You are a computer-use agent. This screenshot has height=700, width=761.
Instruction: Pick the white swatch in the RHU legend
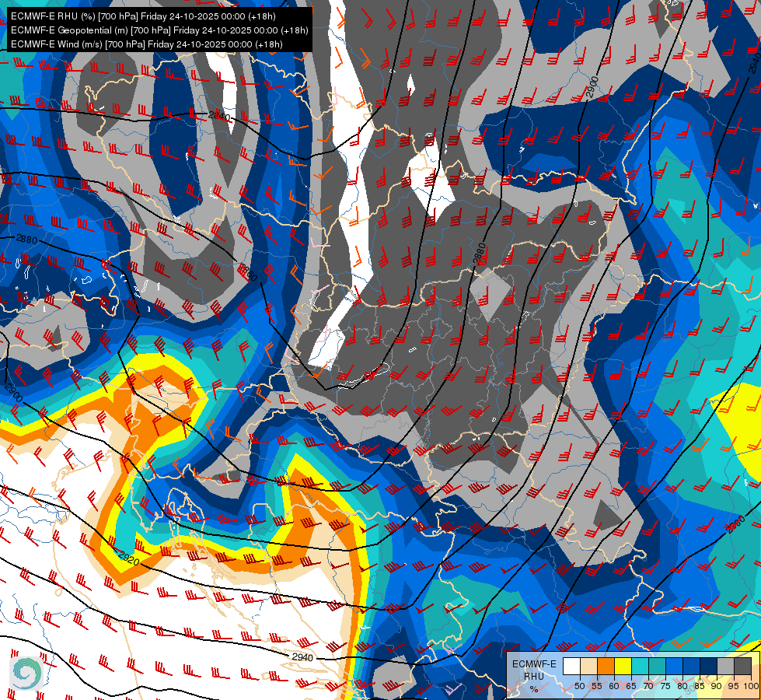click(571, 666)
